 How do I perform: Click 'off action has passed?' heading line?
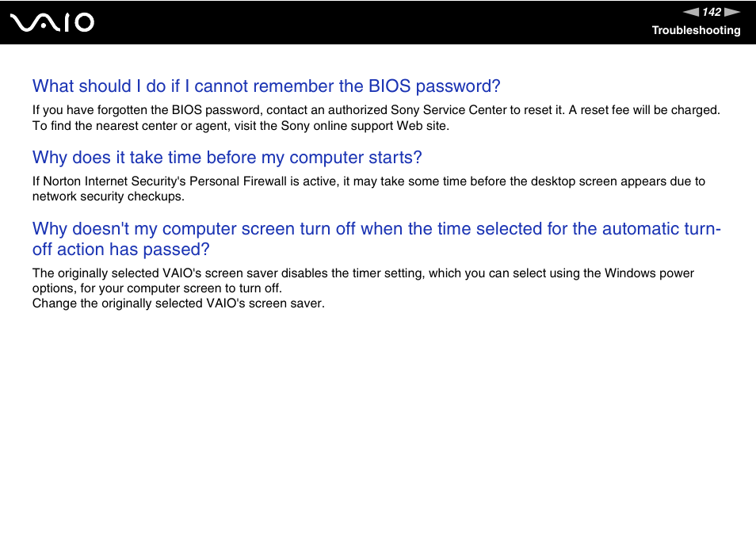[x=121, y=250]
